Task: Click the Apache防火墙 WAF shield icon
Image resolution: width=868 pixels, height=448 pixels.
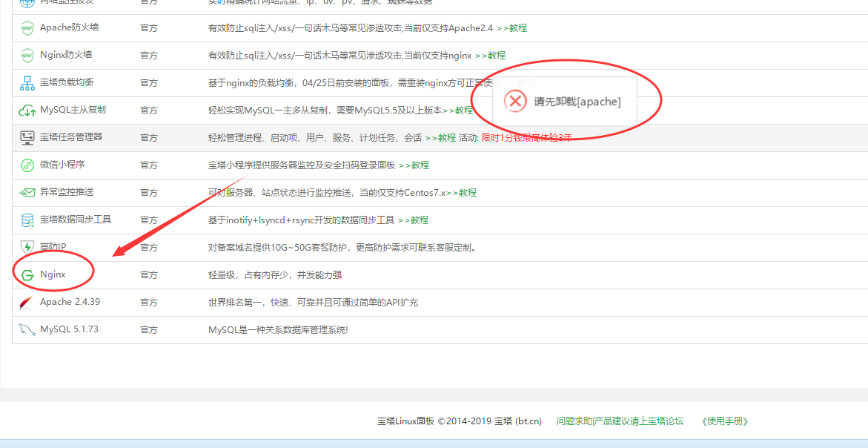Action: 27,27
